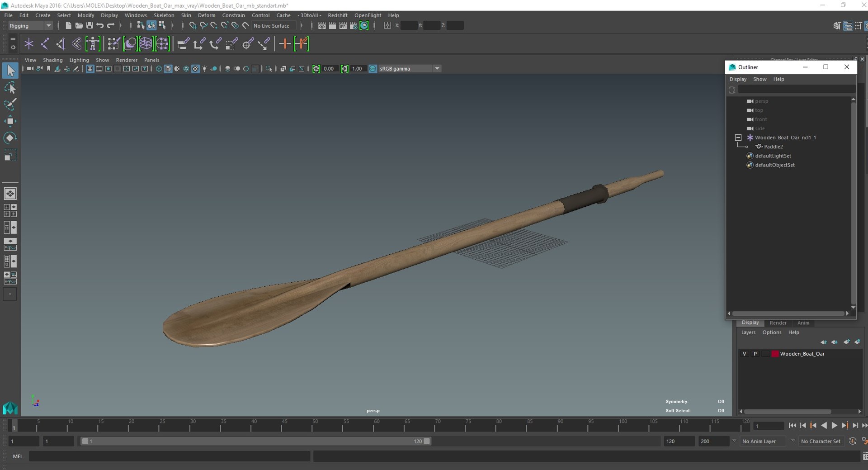Viewport: 868px width, 470px height.
Task: Click the Save scene icon
Action: pos(89,25)
